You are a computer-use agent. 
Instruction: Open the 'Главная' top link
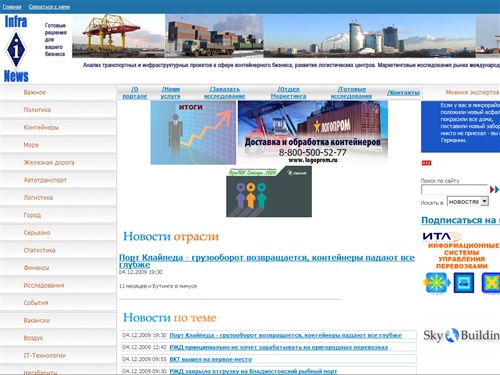click(x=12, y=7)
